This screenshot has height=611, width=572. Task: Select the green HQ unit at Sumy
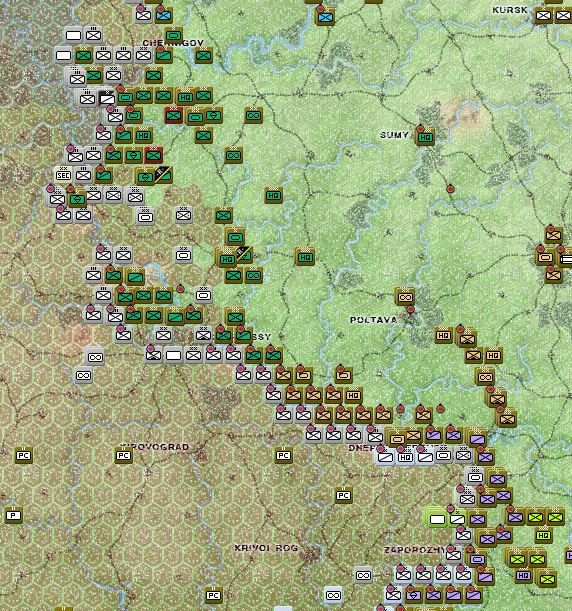click(x=425, y=137)
